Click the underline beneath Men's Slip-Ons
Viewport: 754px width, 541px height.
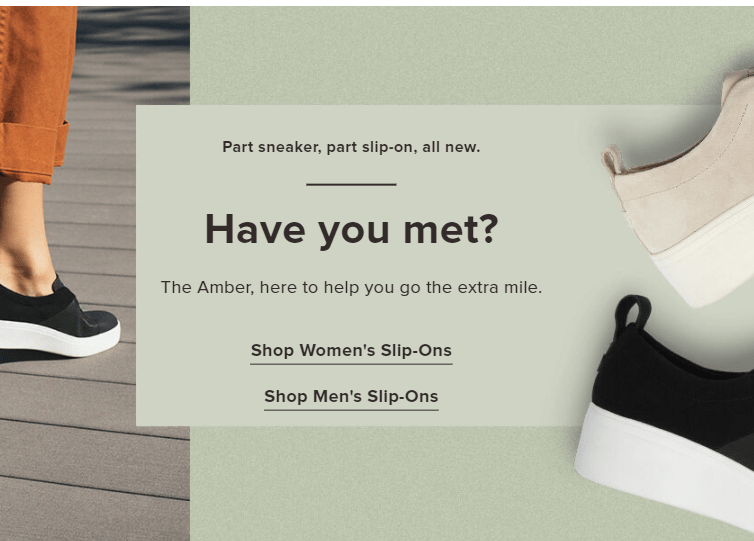click(x=351, y=410)
